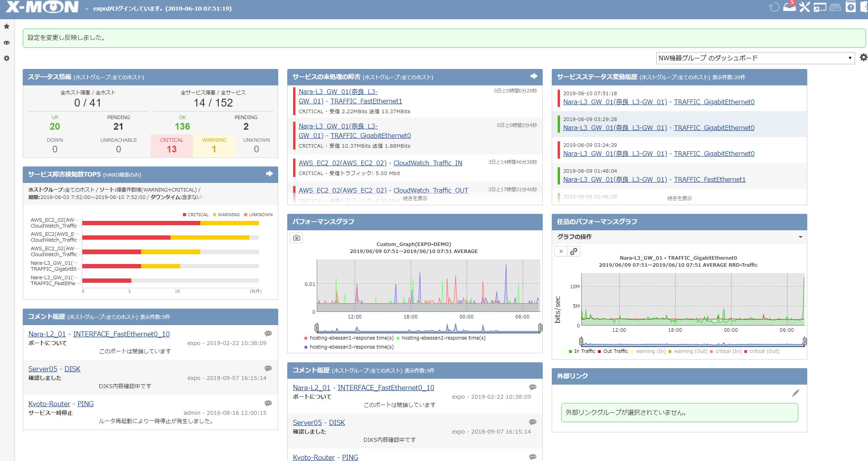Image resolution: width=868 pixels, height=461 pixels.
Task: Expand the グラフの操作 section
Action: point(679,237)
